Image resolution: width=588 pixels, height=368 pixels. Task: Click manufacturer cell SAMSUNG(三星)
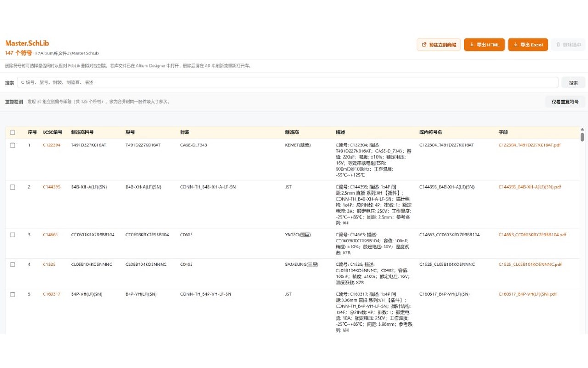[301, 264]
